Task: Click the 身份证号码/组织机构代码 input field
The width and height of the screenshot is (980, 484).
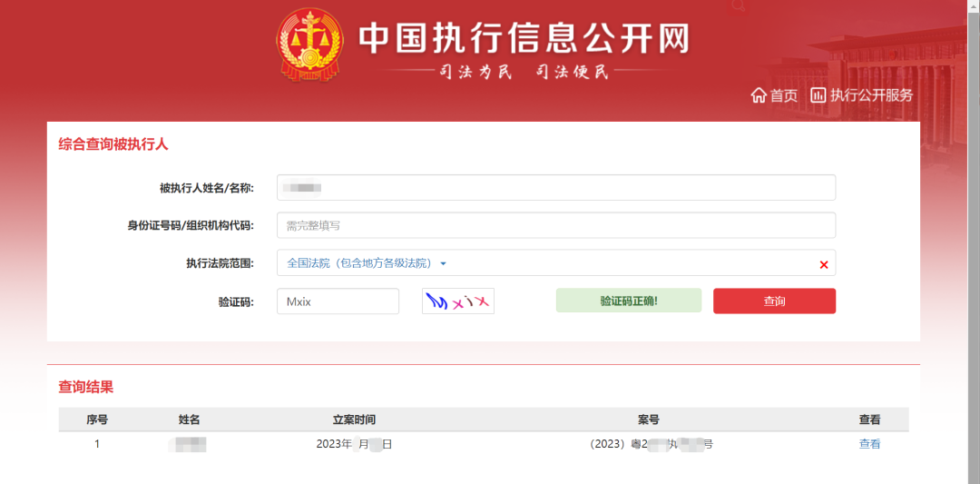Action: coord(556,225)
